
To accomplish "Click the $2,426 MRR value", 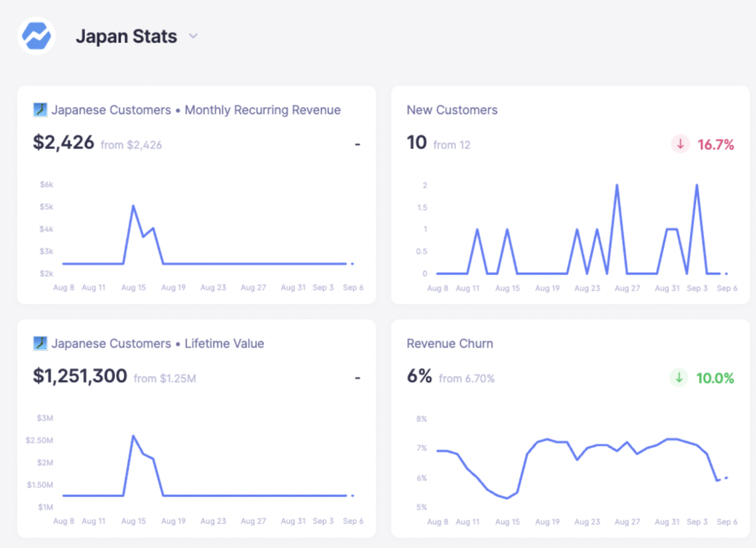I will (x=63, y=142).
